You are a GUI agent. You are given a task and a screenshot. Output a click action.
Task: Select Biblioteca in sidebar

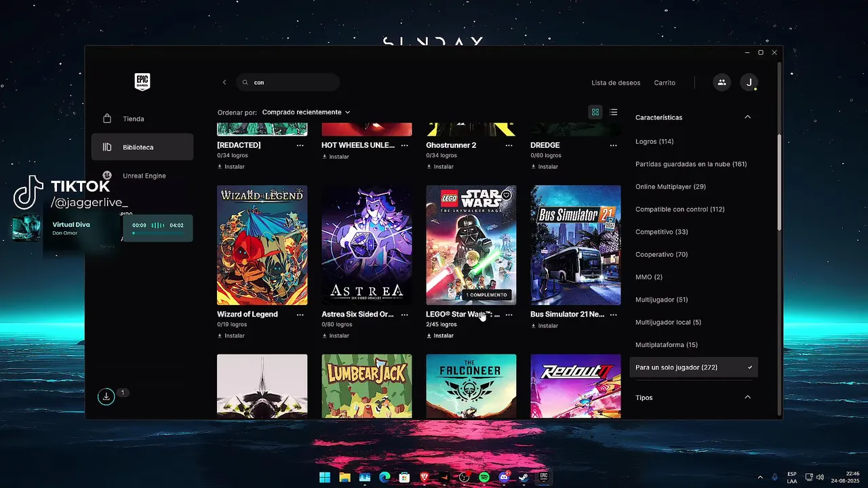coord(142,147)
